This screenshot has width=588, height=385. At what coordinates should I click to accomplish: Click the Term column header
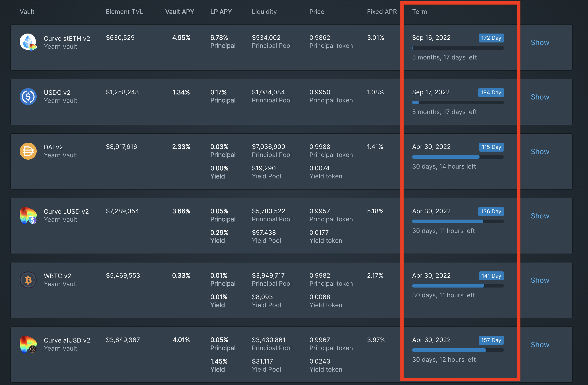pyautogui.click(x=419, y=12)
